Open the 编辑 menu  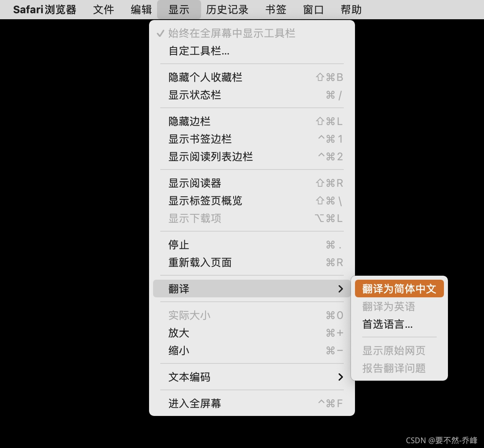click(141, 10)
